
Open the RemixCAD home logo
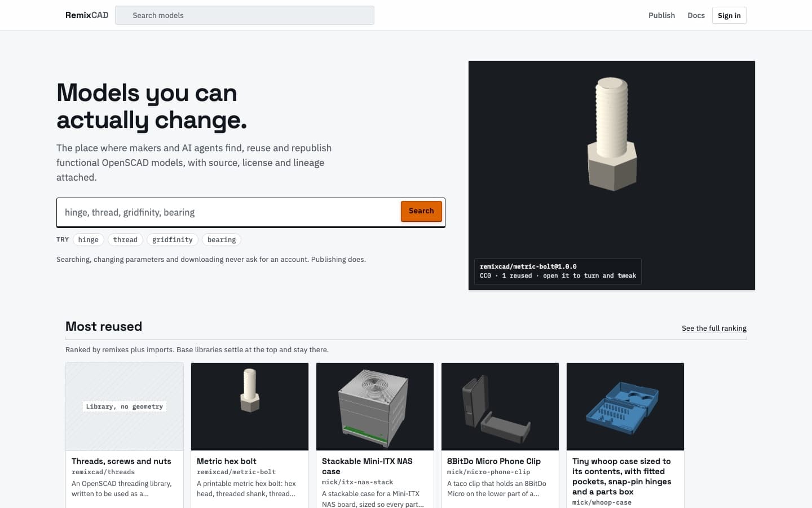point(87,15)
